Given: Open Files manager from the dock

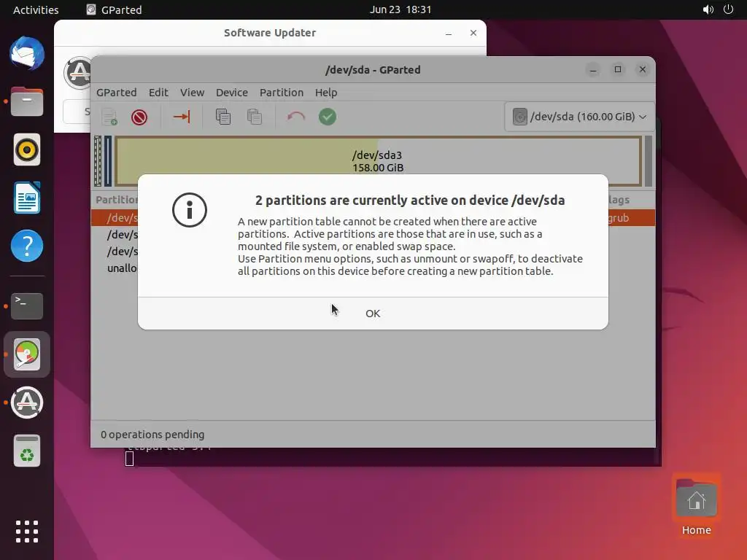Looking at the screenshot, I should click(x=27, y=101).
